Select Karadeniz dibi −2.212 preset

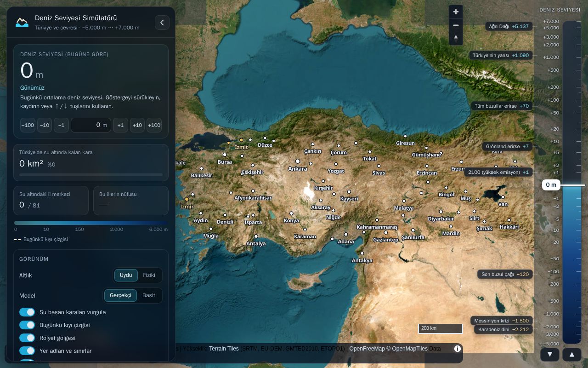click(x=503, y=329)
